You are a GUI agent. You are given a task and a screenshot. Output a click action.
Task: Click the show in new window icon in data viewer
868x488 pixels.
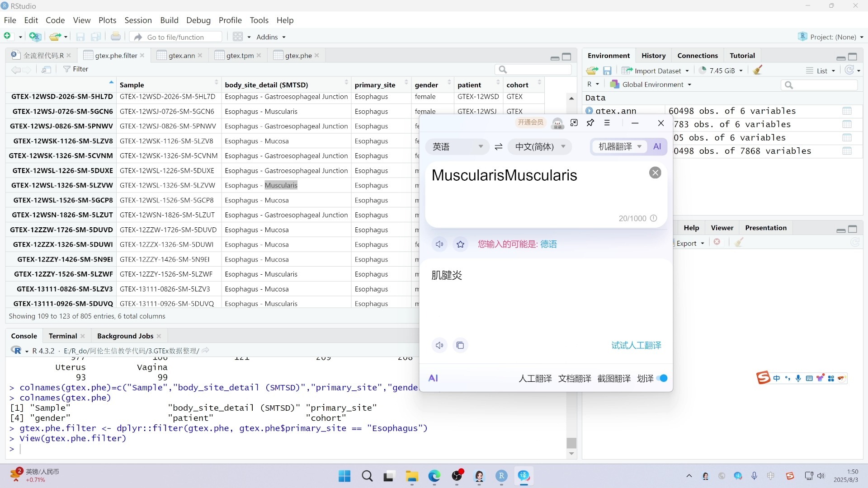point(47,69)
